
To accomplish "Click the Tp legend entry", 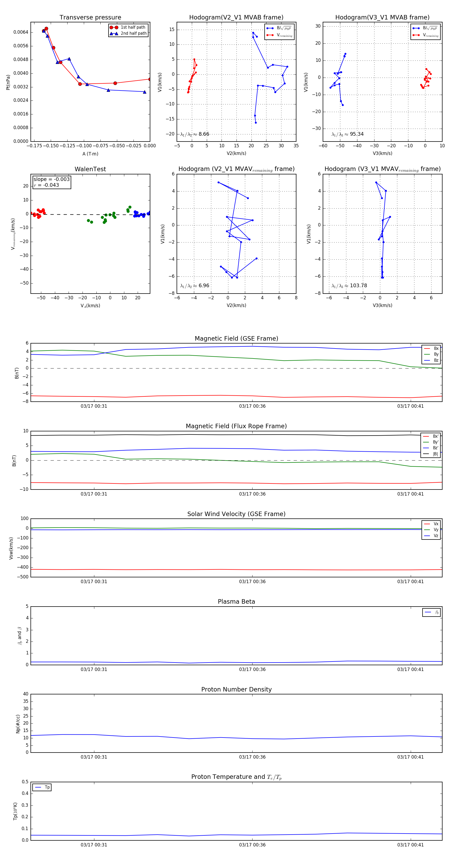I will coord(42,788).
